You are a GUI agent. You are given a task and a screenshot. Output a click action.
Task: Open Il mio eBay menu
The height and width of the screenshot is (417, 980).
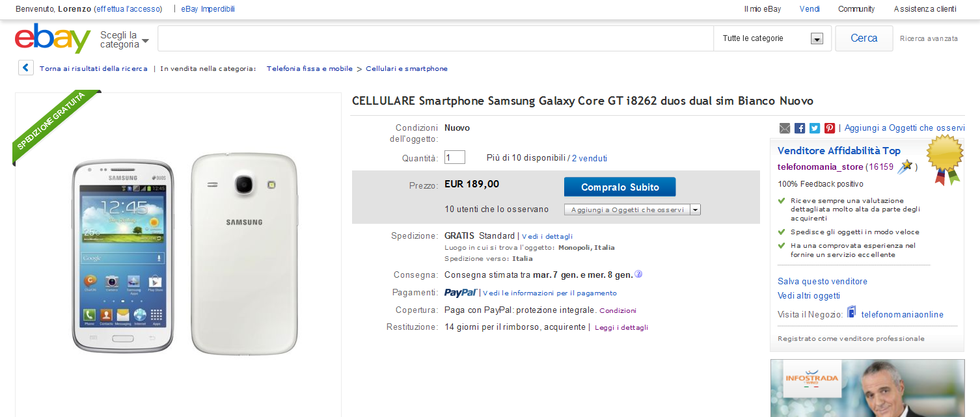pos(762,9)
